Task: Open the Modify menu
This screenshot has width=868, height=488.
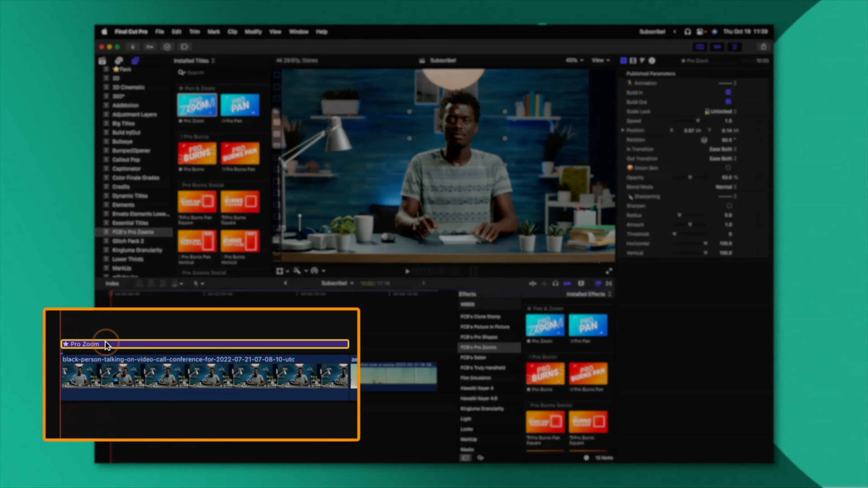Action: coord(253,32)
